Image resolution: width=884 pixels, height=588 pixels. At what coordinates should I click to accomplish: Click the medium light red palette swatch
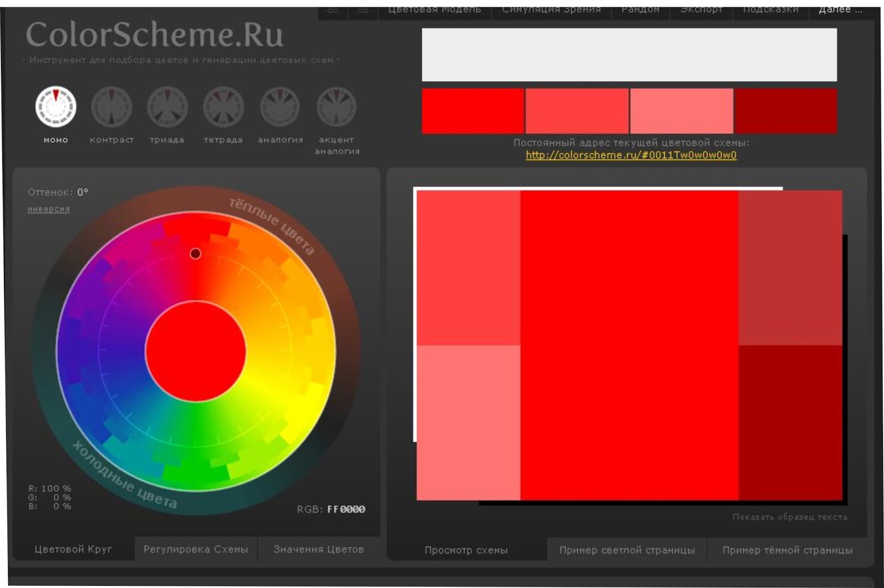[x=577, y=111]
